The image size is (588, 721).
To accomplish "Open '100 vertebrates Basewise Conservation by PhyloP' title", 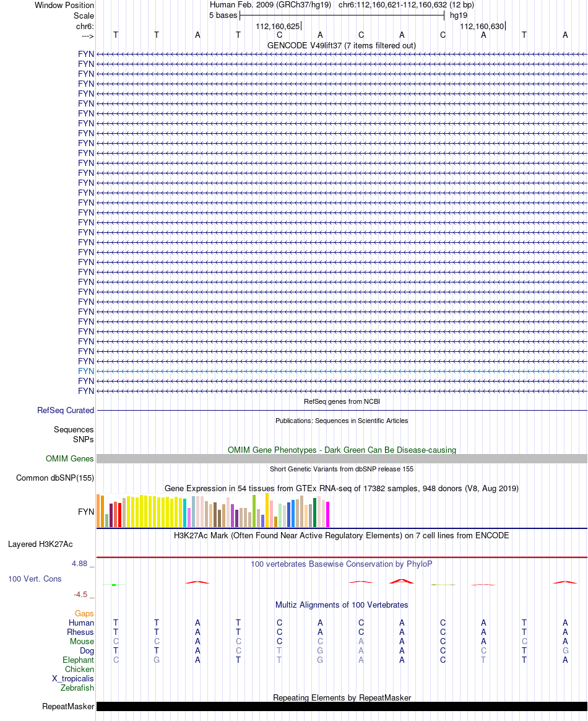I will point(341,564).
